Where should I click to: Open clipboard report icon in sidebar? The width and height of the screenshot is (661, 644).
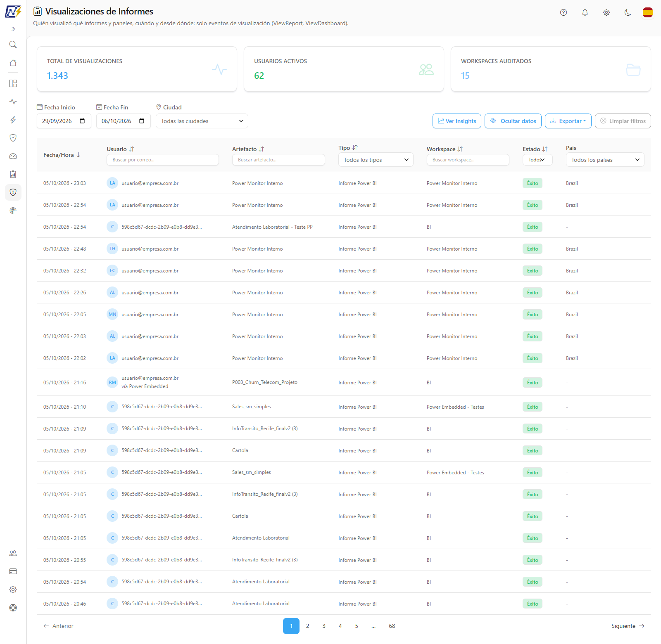pos(13,174)
